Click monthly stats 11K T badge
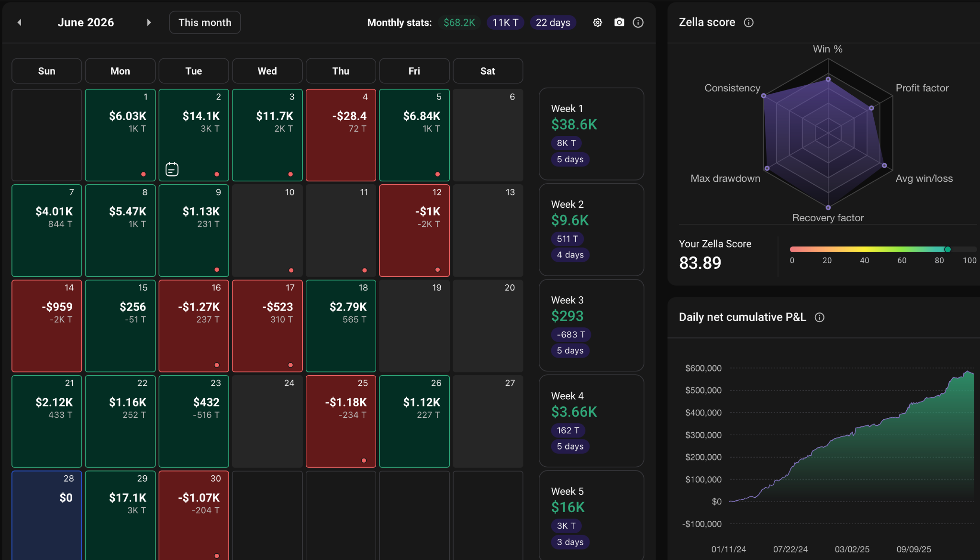The height and width of the screenshot is (560, 980). point(505,22)
